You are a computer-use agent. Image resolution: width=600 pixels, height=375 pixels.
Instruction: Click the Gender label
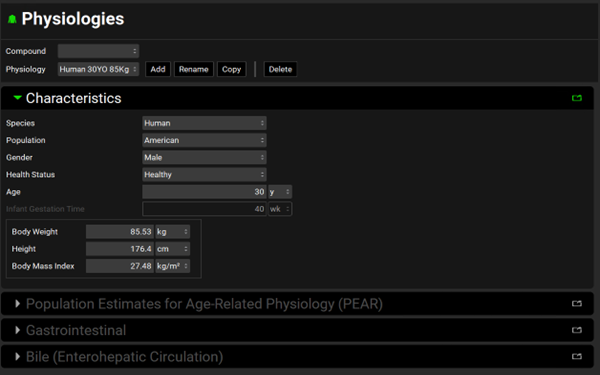[x=19, y=157]
